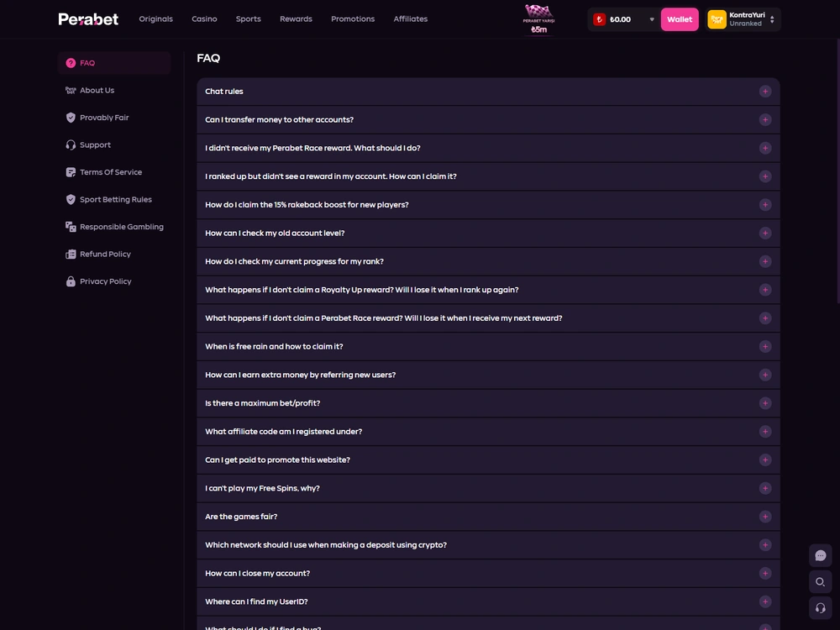Open the KontraYuri account menu arrows
The width and height of the screenshot is (840, 630).
[772, 20]
